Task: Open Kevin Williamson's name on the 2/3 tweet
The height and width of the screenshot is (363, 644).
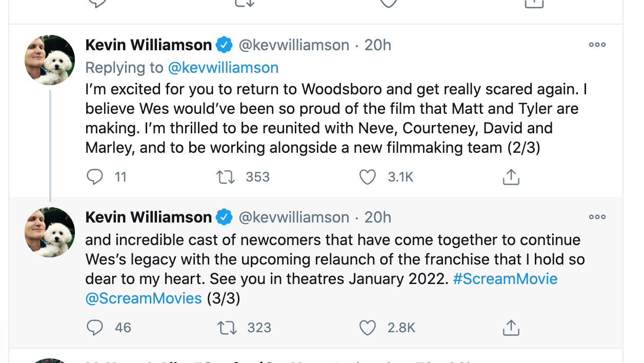Action: (x=148, y=45)
